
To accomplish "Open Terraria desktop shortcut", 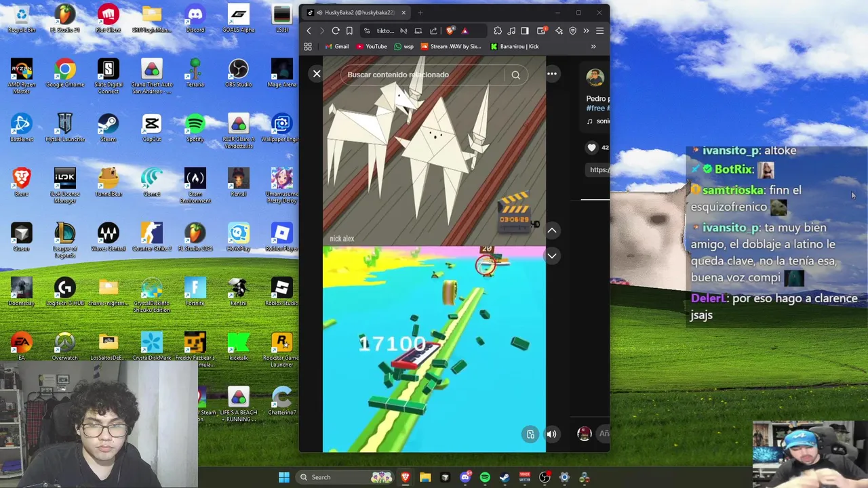I will pyautogui.click(x=195, y=74).
